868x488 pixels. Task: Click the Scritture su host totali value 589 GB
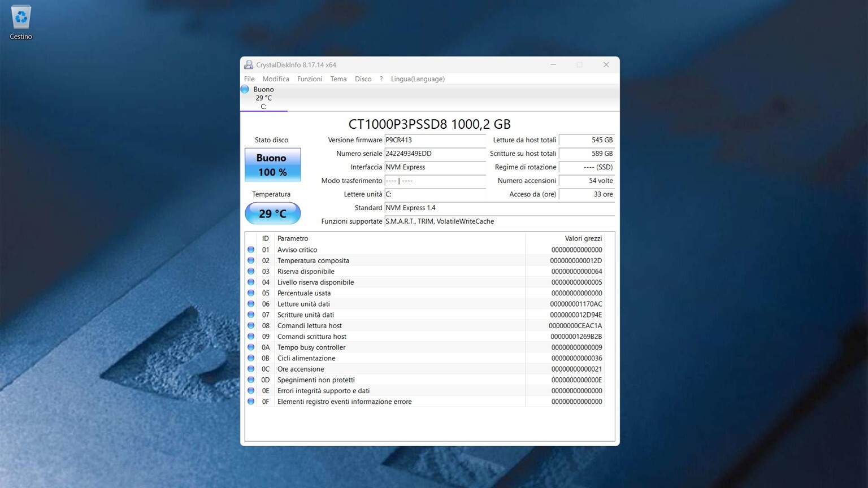(x=587, y=154)
